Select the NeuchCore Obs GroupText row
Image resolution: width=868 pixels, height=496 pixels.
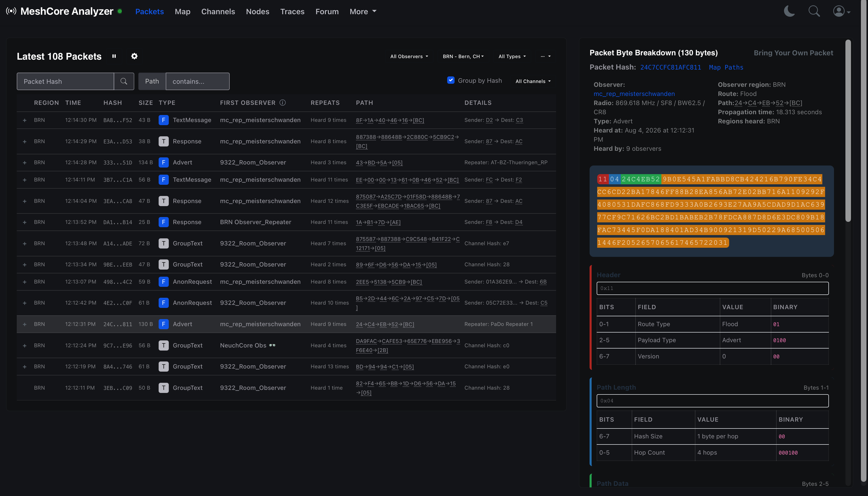click(x=286, y=345)
